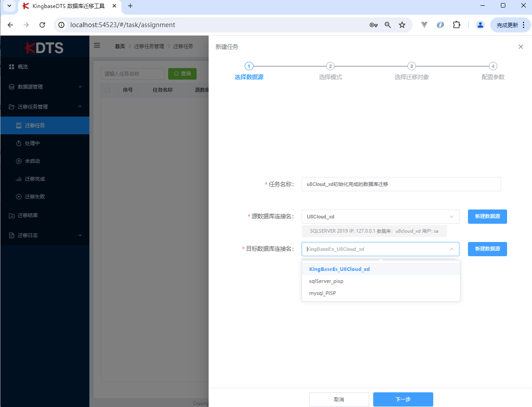
Task: Open the 源数据库连接名 dropdown
Action: (x=380, y=217)
